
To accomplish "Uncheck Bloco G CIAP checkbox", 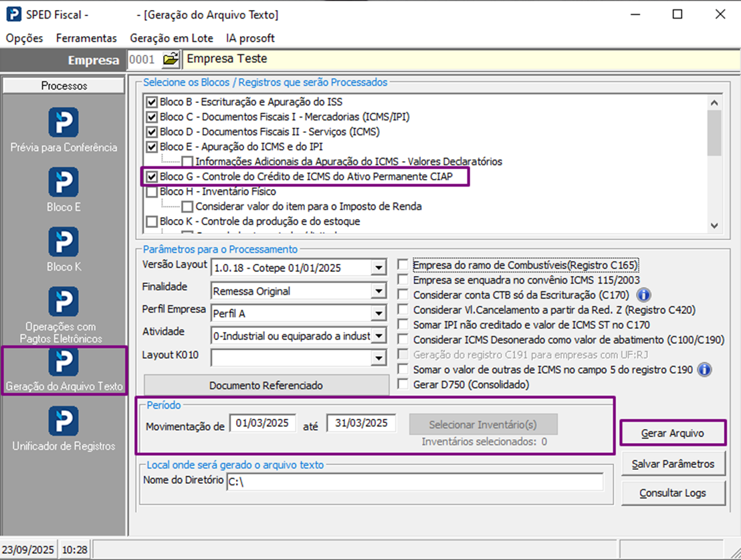I will tap(152, 177).
